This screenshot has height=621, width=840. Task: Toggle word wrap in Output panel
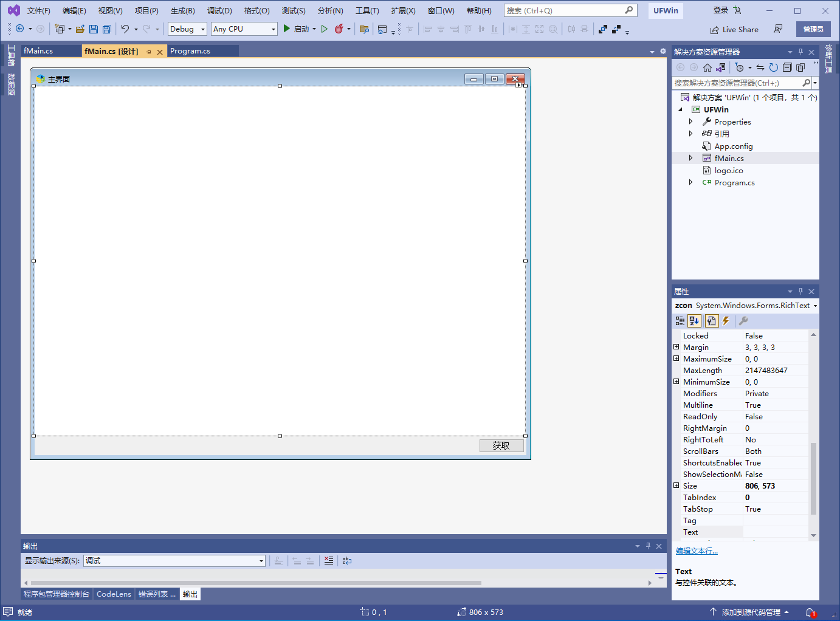(x=347, y=561)
